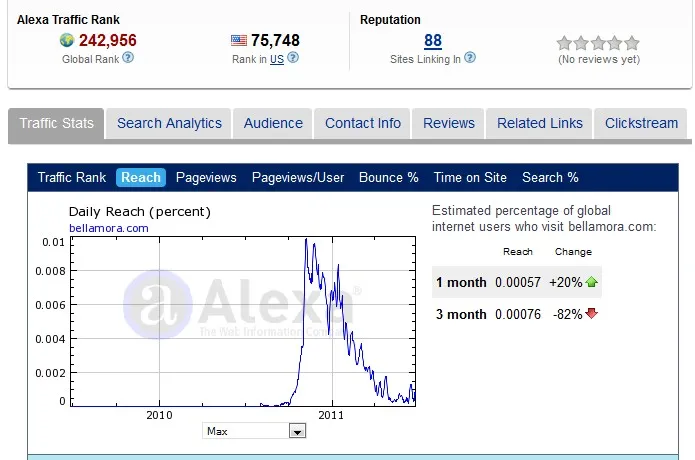Click the Max range combo box field
The width and height of the screenshot is (695, 460).
(x=254, y=431)
